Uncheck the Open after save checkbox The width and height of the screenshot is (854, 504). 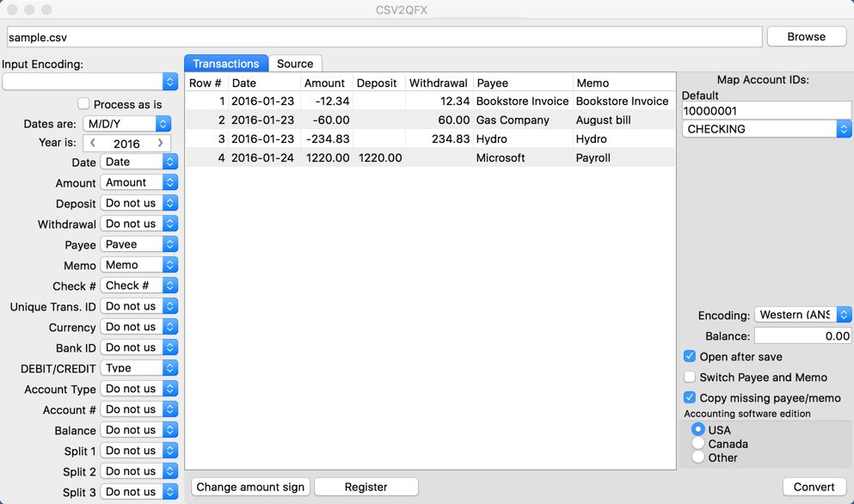pos(690,356)
